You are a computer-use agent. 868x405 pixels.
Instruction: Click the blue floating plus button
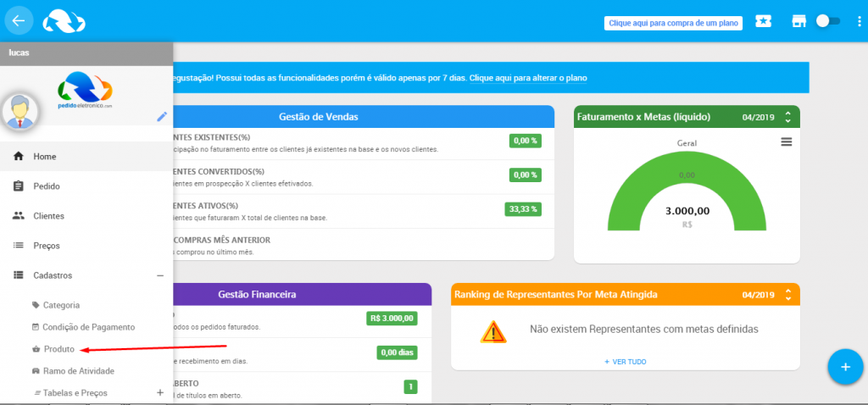click(x=845, y=367)
